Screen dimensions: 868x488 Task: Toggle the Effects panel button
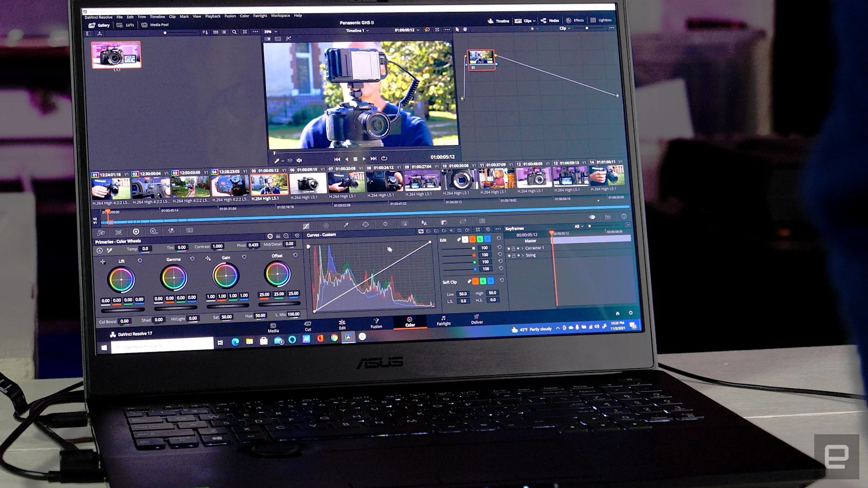[575, 20]
